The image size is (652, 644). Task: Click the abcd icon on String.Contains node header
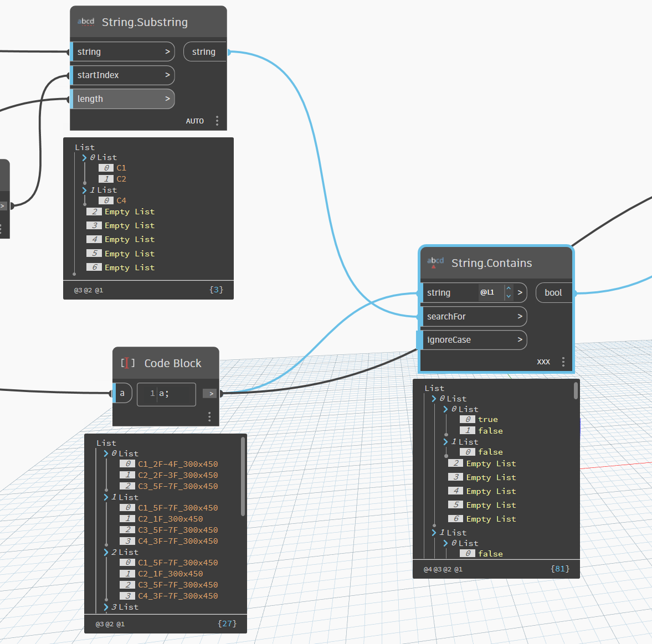[x=435, y=260]
